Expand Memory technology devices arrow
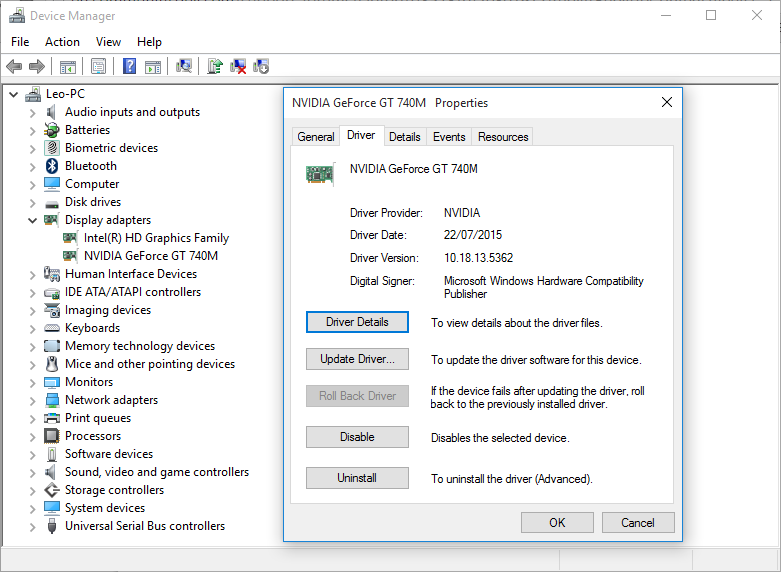Viewport: 781px width, 572px height. [32, 346]
